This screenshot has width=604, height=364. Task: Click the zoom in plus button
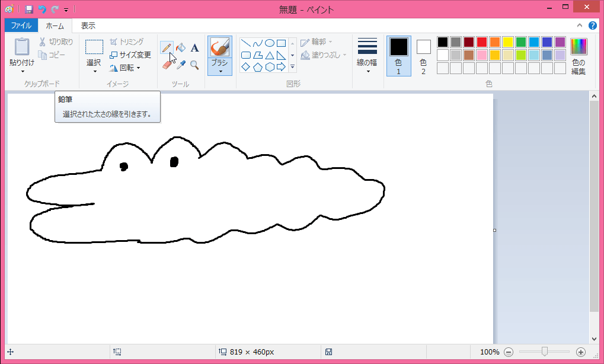tap(581, 352)
